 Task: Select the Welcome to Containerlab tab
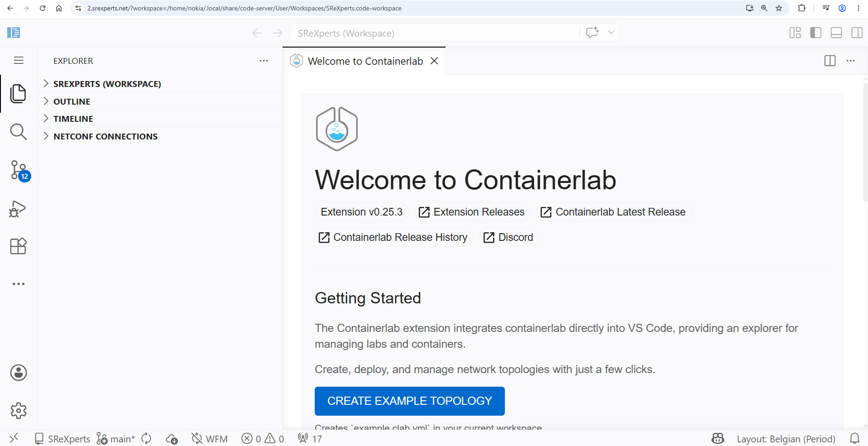[x=365, y=61]
